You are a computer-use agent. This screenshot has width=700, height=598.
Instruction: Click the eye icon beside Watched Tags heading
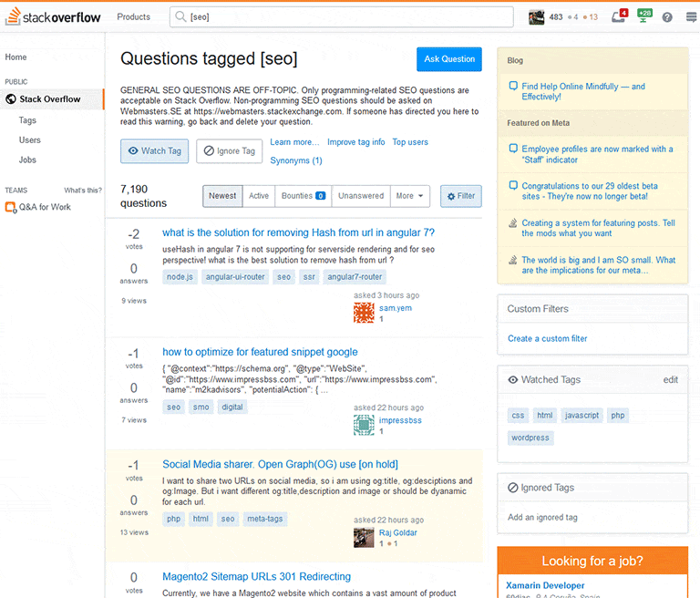tap(513, 379)
